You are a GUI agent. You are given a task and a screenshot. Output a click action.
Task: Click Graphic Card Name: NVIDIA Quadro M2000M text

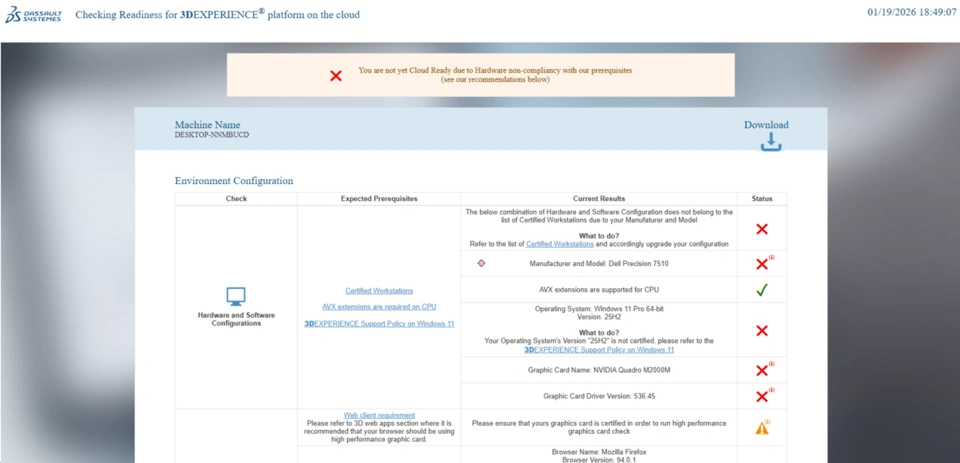[599, 371]
